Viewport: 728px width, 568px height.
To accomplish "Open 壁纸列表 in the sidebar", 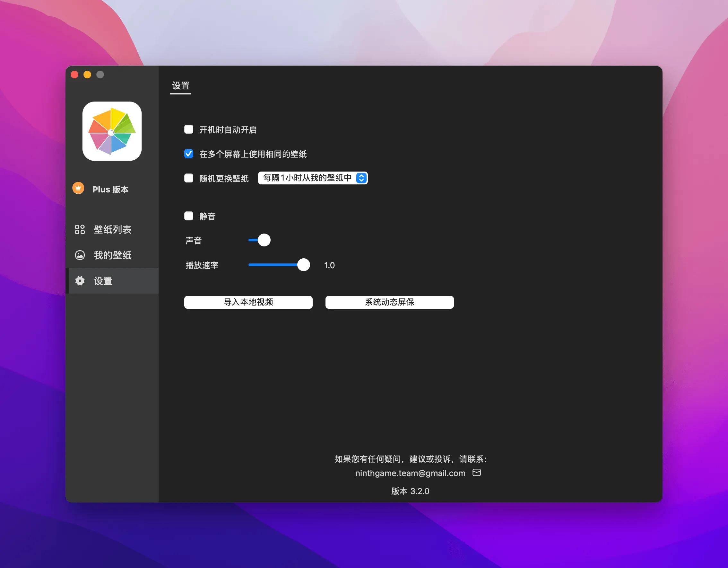I will [112, 229].
